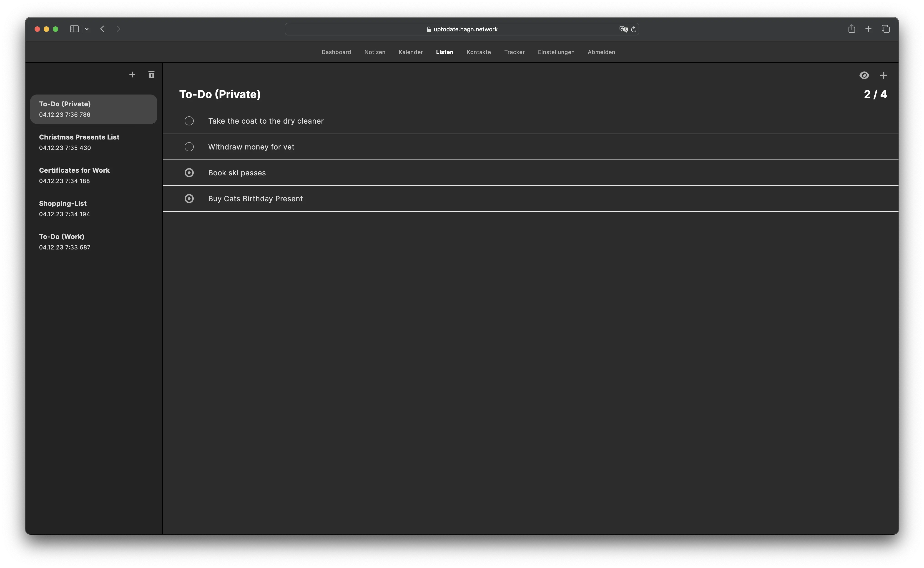
Task: Uncheck 'Buy Cats Birthday Present' item
Action: (189, 199)
